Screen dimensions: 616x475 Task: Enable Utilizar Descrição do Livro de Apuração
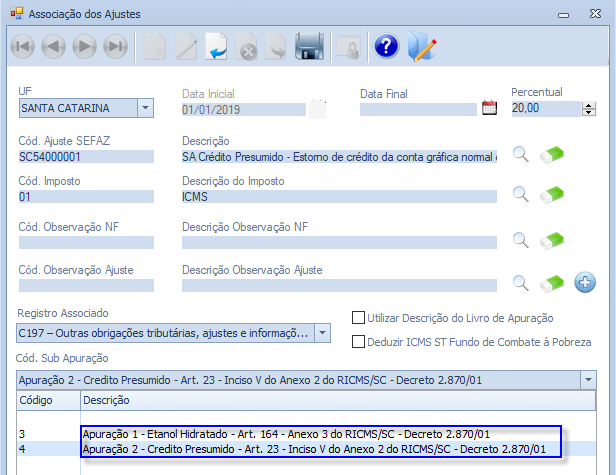coord(359,318)
